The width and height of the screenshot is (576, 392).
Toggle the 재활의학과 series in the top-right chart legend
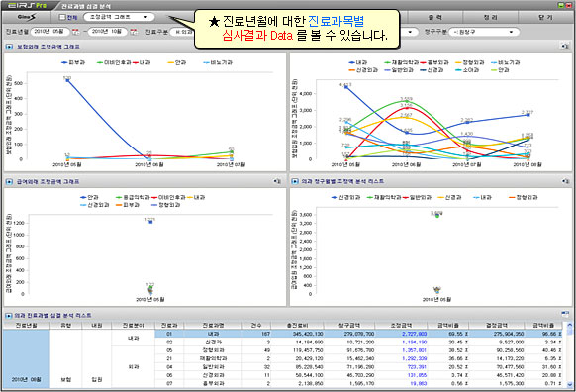pos(401,62)
